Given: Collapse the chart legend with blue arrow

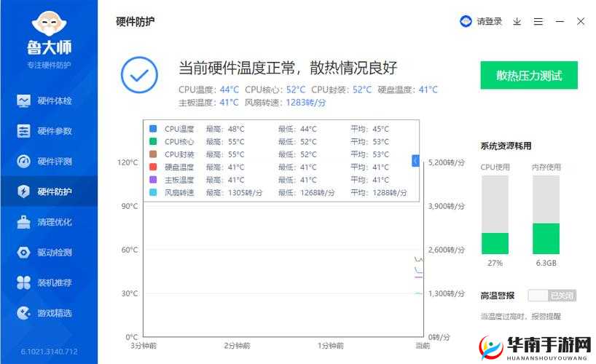Looking at the screenshot, I should coord(415,161).
